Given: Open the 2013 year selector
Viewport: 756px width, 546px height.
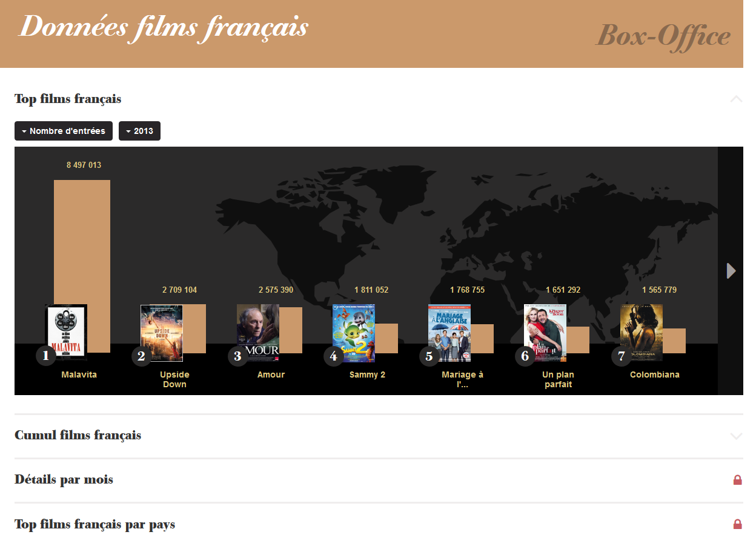Looking at the screenshot, I should point(139,130).
